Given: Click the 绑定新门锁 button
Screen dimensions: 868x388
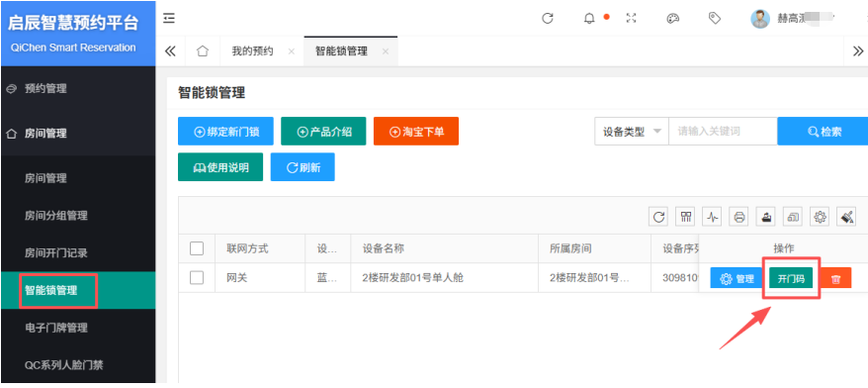Looking at the screenshot, I should (225, 132).
